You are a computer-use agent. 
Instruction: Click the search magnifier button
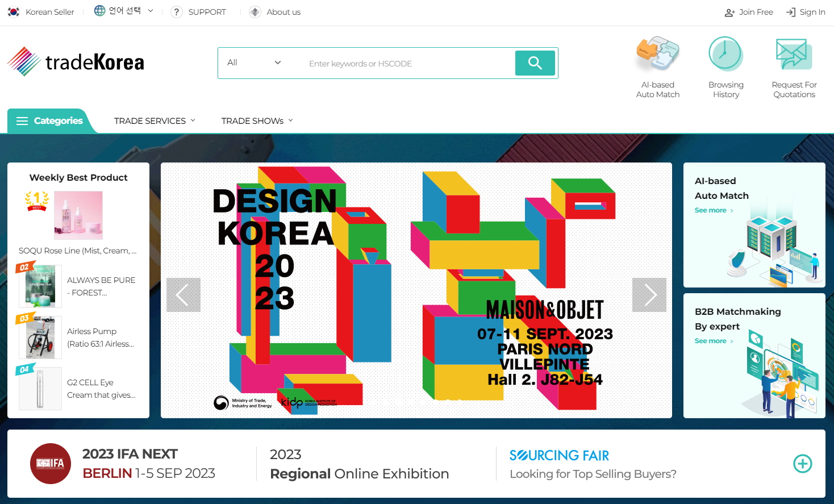coord(535,63)
